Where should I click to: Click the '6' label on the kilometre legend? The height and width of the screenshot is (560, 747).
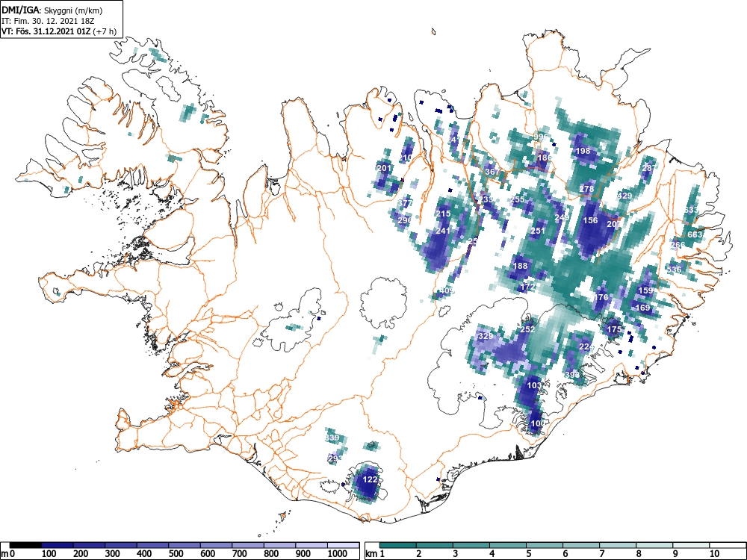click(x=565, y=554)
